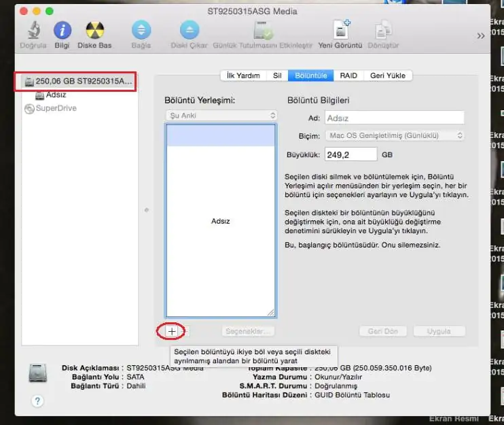This screenshot has height=425, width=504.
Task: Switch to the İlk Yardım tab
Action: [242, 75]
